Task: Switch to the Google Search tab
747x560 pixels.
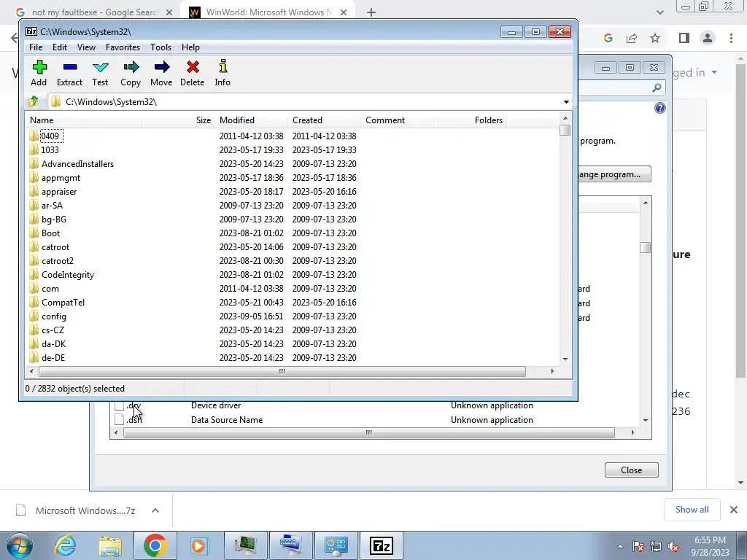Action: [94, 12]
